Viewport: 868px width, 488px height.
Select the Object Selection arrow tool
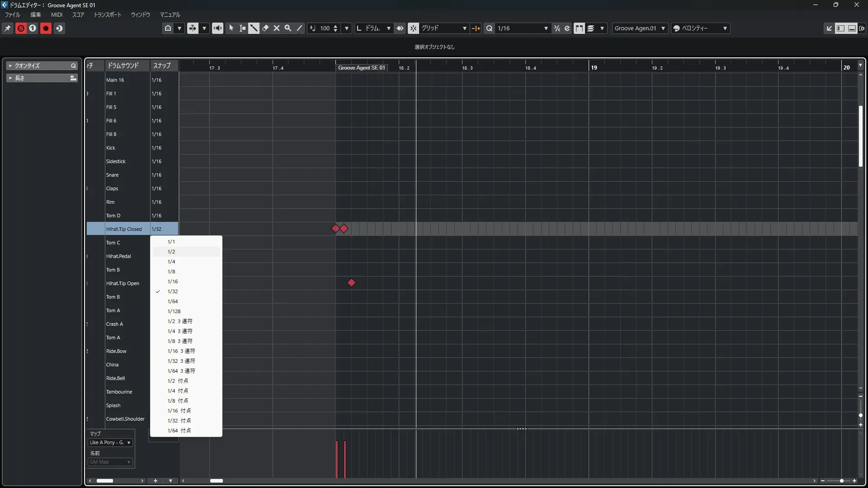231,28
